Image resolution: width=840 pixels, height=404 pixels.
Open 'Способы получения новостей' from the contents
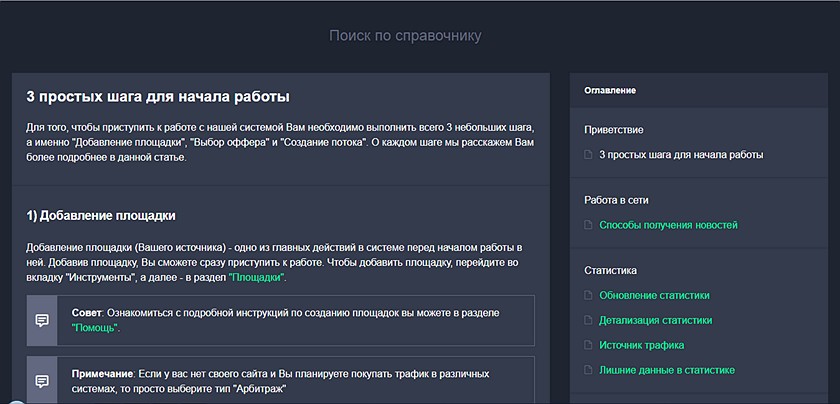coord(668,225)
